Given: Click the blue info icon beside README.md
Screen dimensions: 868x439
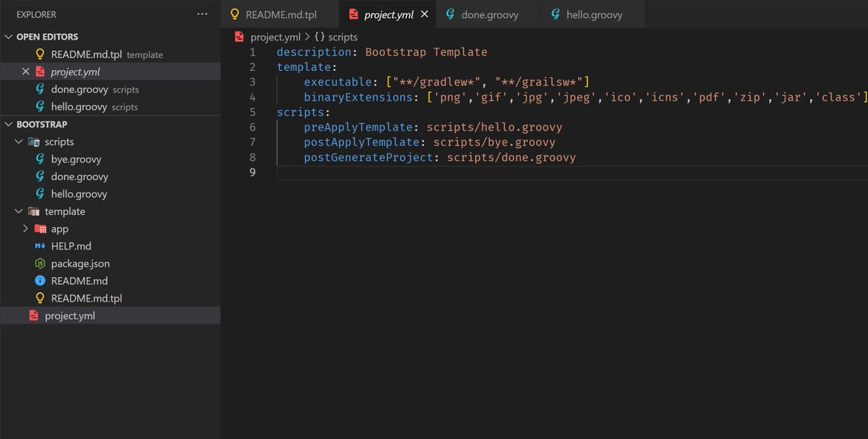Looking at the screenshot, I should 40,281.
